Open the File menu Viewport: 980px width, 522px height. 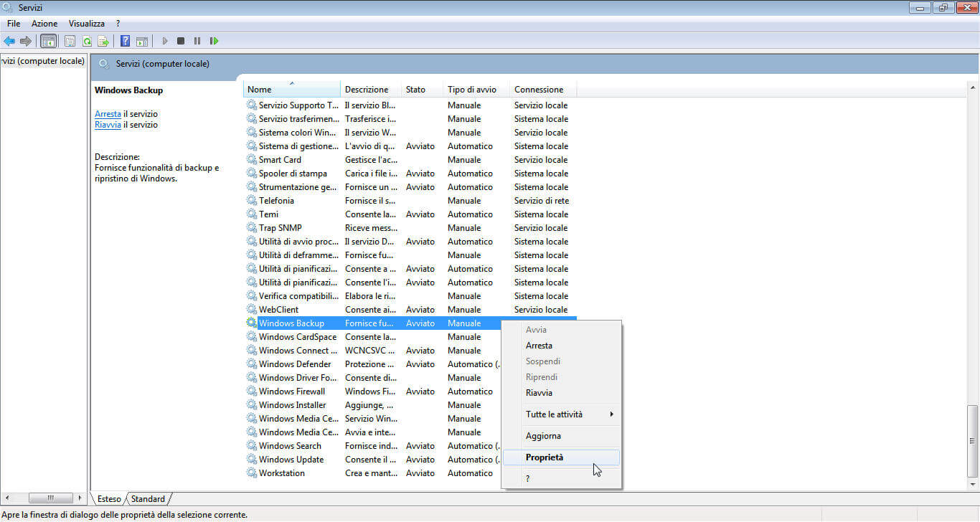(14, 24)
